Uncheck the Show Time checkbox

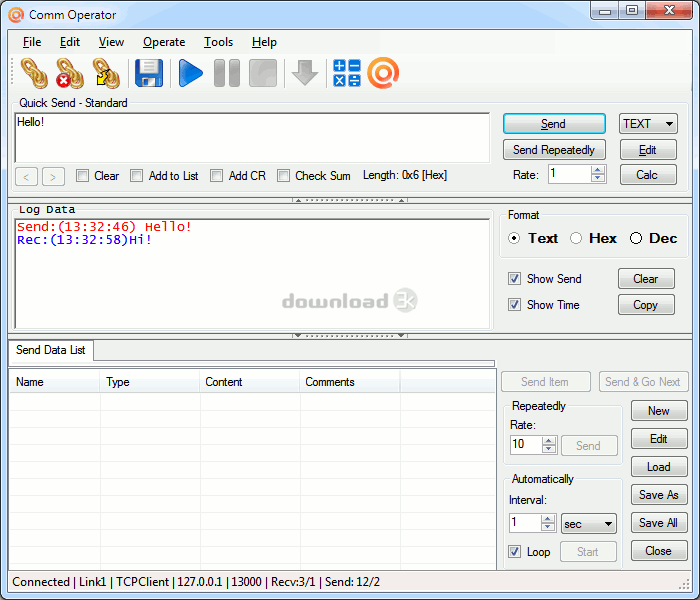click(x=514, y=305)
